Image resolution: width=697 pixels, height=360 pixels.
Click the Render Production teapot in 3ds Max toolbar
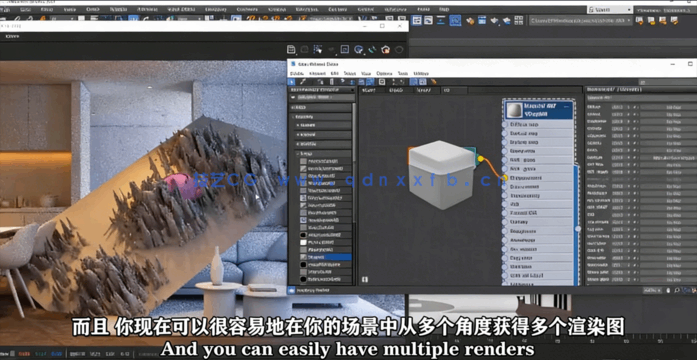click(494, 20)
